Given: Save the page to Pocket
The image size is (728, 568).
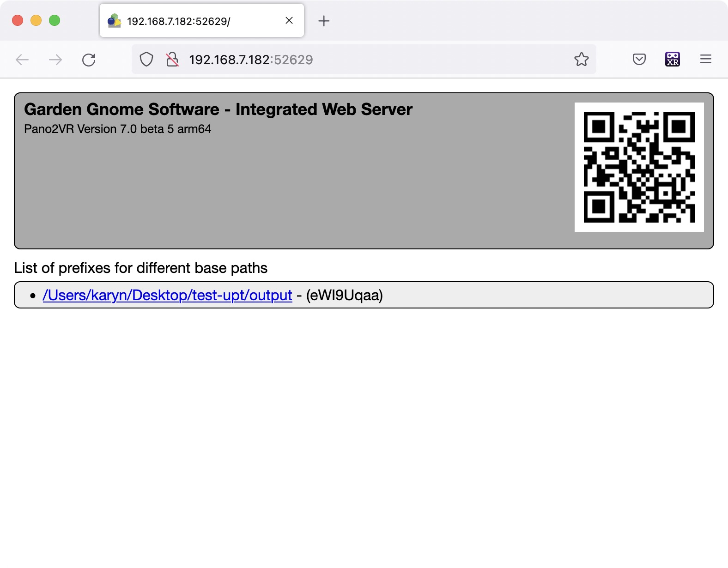Looking at the screenshot, I should point(639,60).
